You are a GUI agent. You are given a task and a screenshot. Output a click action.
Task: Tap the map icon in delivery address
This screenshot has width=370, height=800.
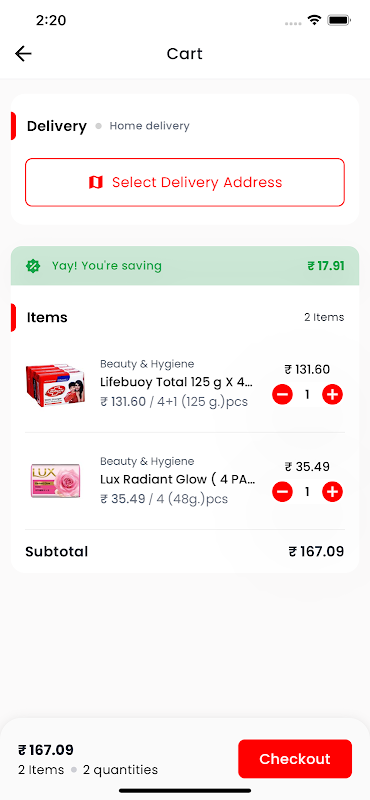coord(96,182)
